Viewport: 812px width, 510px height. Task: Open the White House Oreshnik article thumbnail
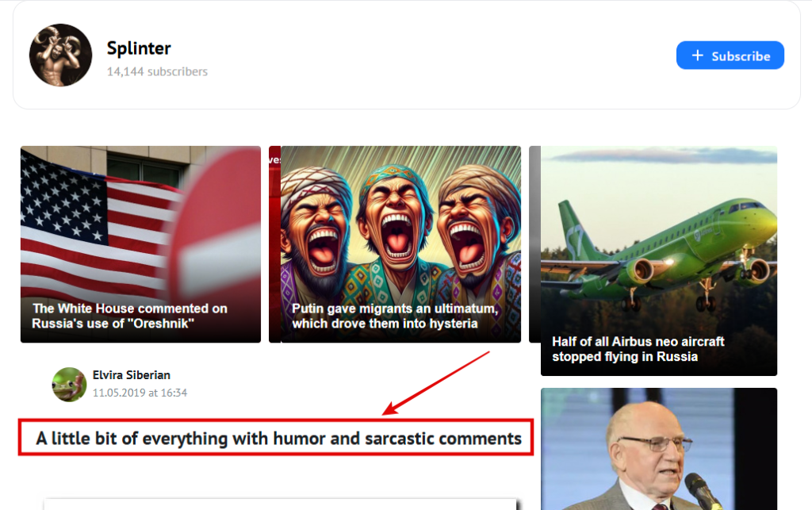(141, 244)
